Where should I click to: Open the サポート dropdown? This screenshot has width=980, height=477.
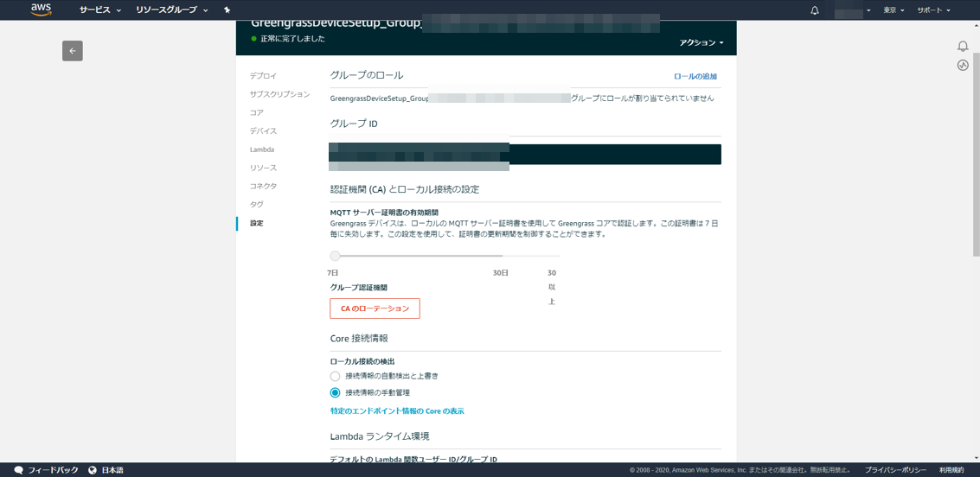(x=934, y=10)
